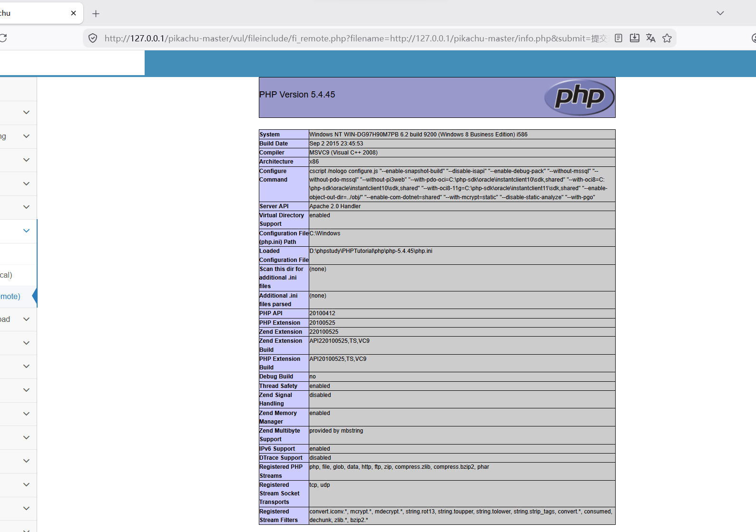This screenshot has width=756, height=532.
Task: Click the "Virtual Directory Support" label
Action: tap(282, 220)
